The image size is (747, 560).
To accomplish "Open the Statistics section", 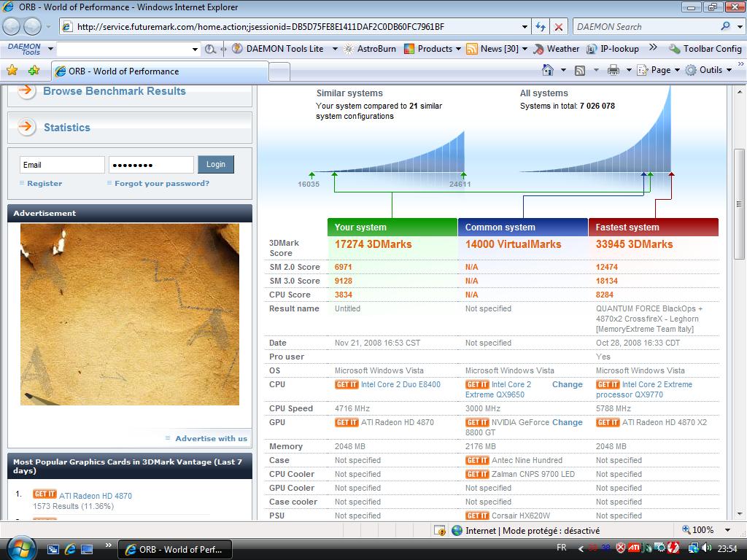I will pyautogui.click(x=66, y=127).
